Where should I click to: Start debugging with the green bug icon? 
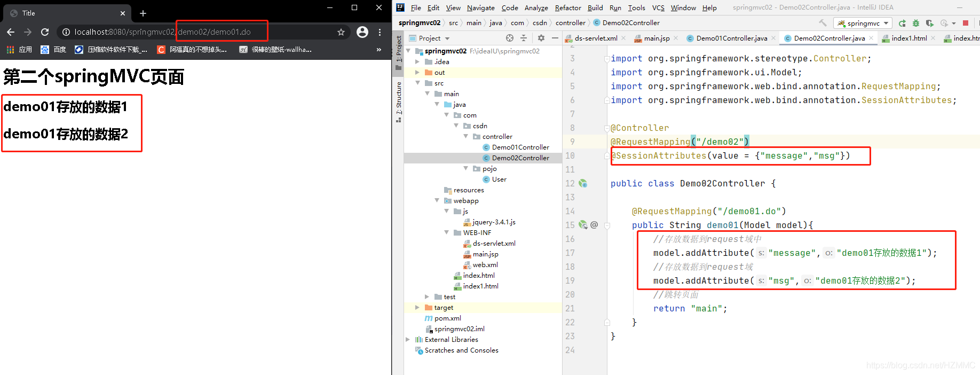click(916, 23)
